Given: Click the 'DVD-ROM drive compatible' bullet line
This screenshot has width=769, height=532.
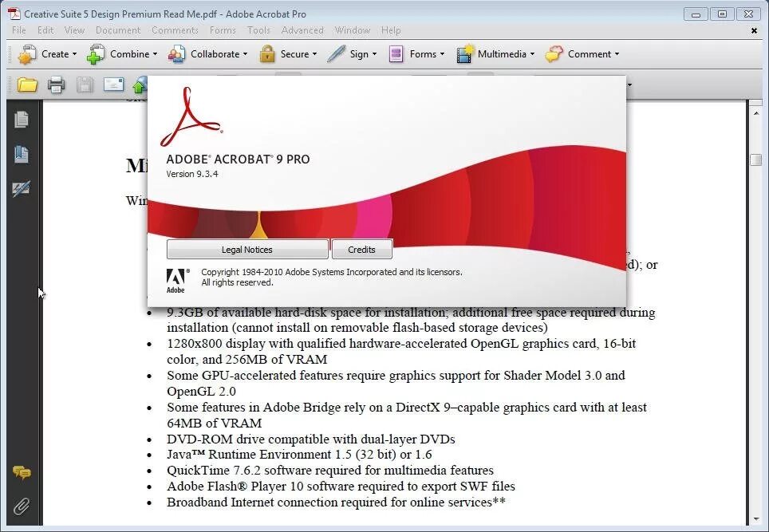Looking at the screenshot, I should 311,439.
